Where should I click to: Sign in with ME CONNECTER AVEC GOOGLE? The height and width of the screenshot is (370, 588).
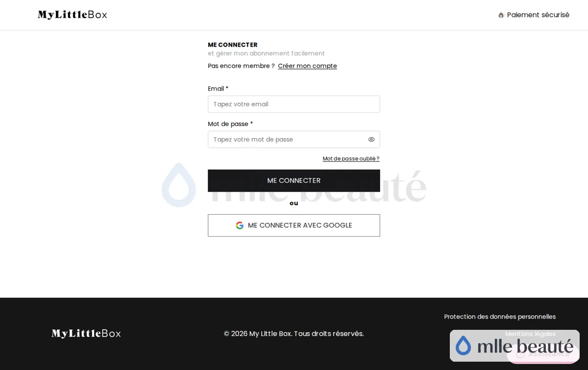tap(294, 225)
